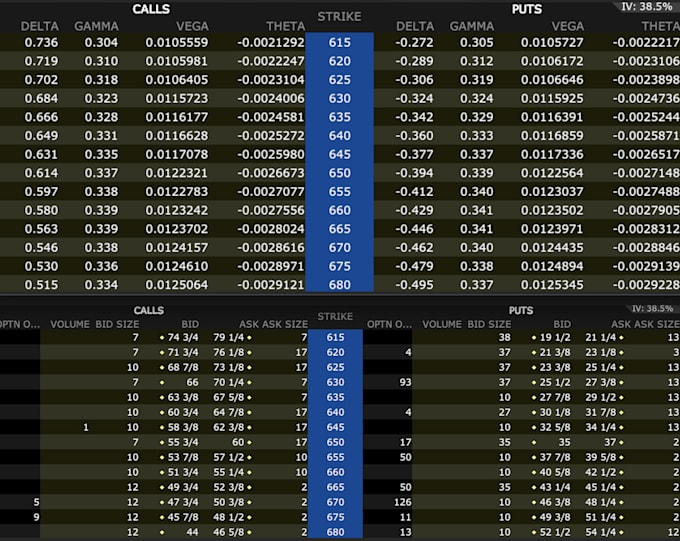
Task: Click the call ask 57 1/2
Action: 229,457
